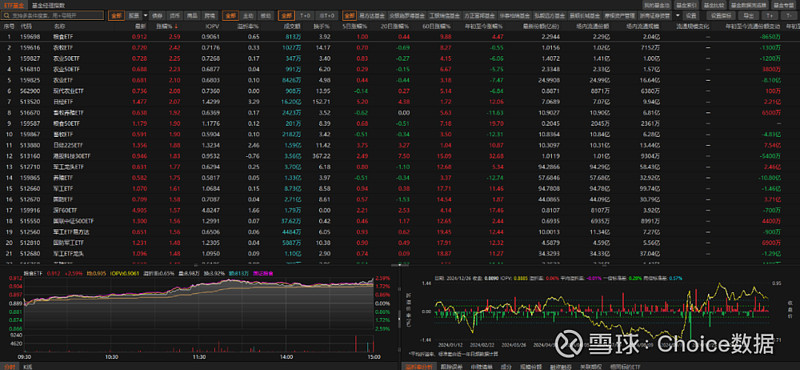Select the T+0 trading filter

click(306, 15)
